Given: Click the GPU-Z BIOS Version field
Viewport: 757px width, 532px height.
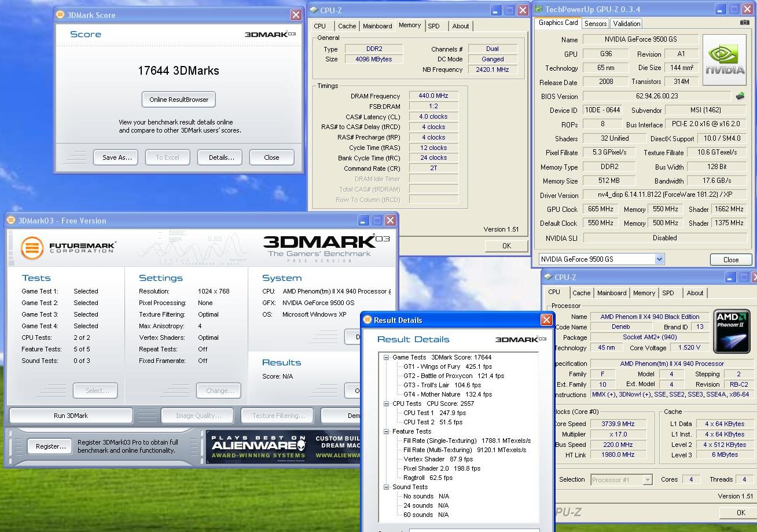Looking at the screenshot, I should (657, 96).
